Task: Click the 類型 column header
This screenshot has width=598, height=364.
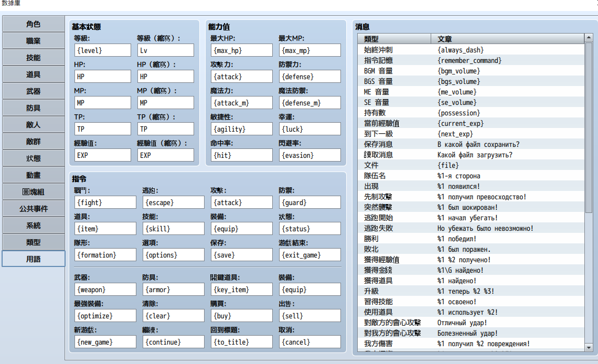Action: tap(394, 39)
